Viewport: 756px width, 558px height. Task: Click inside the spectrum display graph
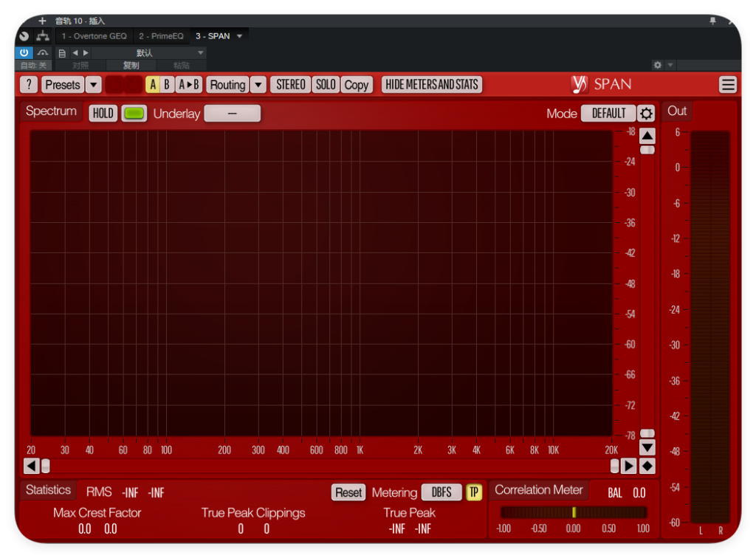(321, 283)
